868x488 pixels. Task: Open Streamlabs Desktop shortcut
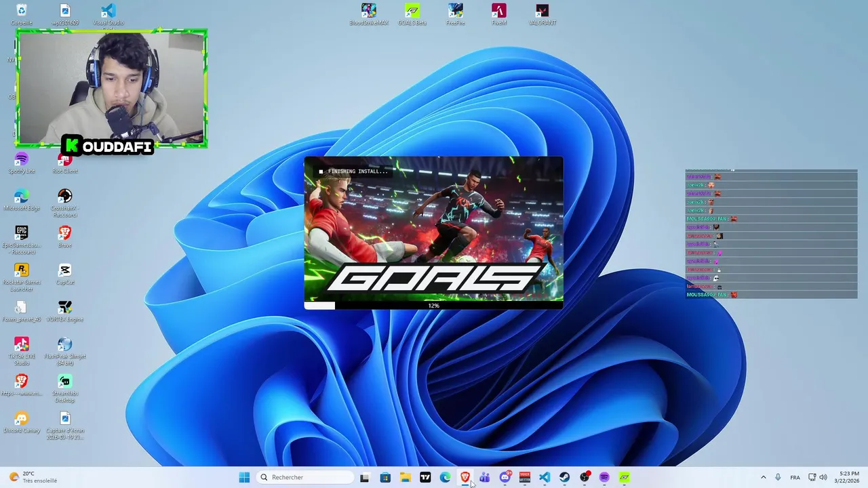pyautogui.click(x=65, y=389)
